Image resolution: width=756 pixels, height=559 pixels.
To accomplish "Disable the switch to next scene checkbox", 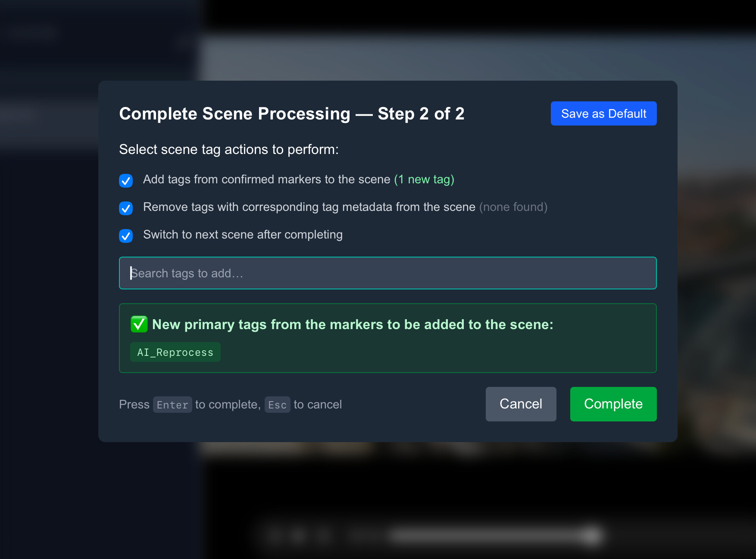I will click(126, 236).
